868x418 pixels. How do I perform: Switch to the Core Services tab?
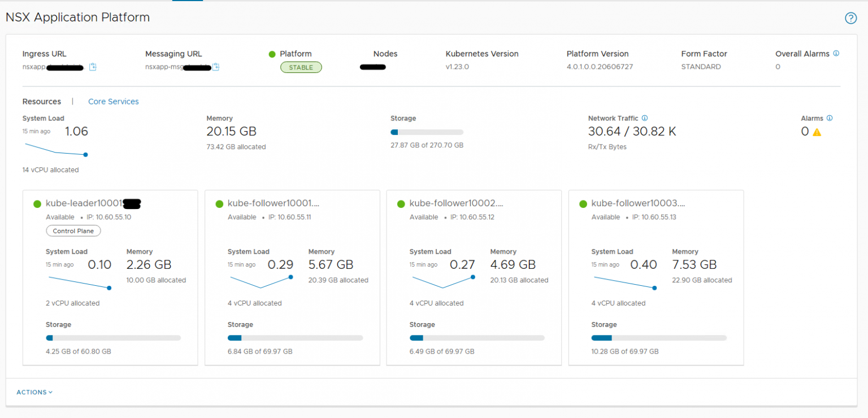click(113, 101)
